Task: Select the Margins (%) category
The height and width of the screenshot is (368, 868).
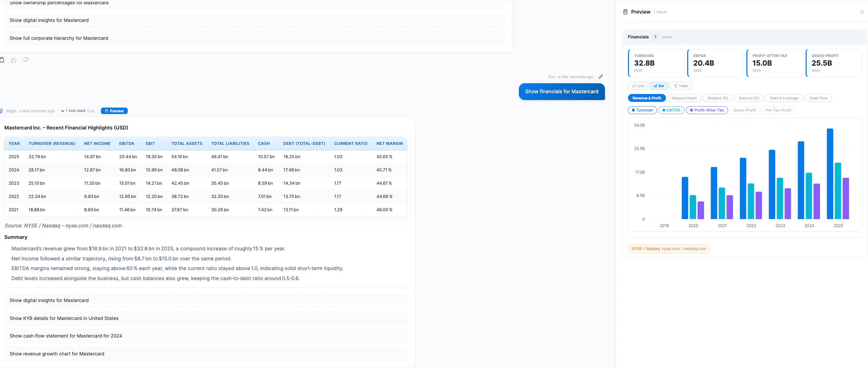Action: (x=718, y=98)
